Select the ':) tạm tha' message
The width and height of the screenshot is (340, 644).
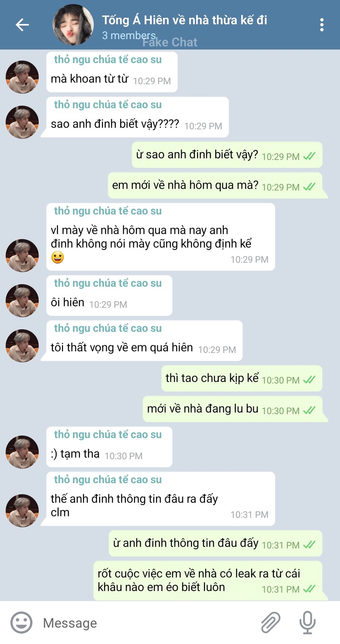tap(109, 447)
